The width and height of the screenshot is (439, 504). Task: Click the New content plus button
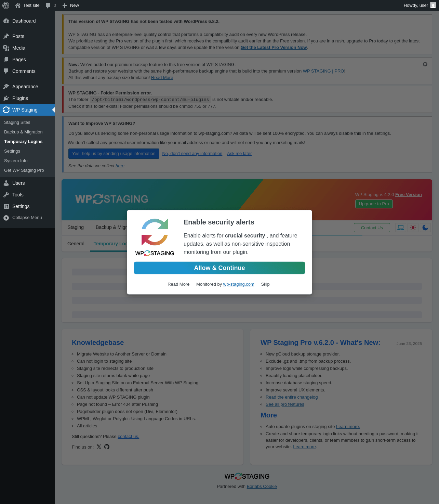[x=71, y=5]
